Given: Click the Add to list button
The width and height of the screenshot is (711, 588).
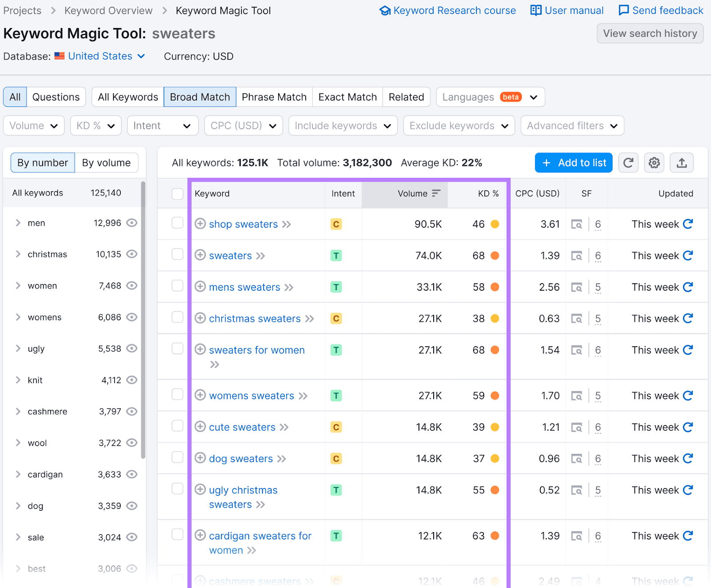Looking at the screenshot, I should coord(573,163).
